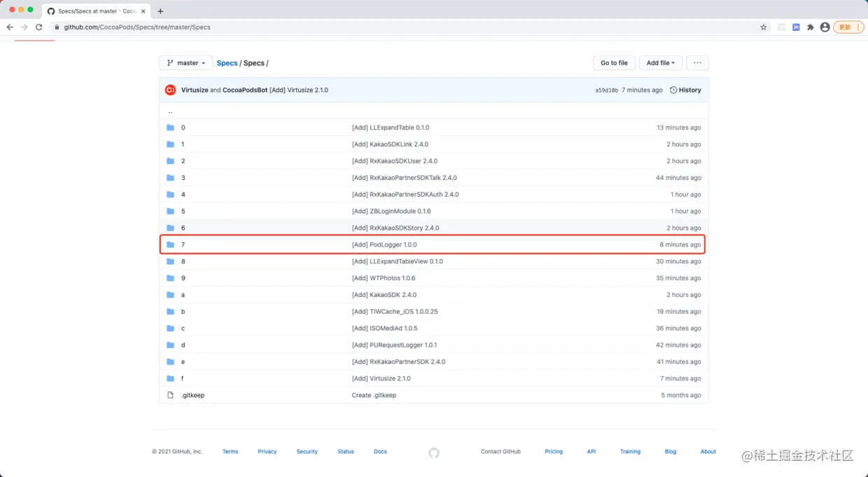The height and width of the screenshot is (477, 868).
Task: Click the folder icon for directory 0
Action: point(170,127)
